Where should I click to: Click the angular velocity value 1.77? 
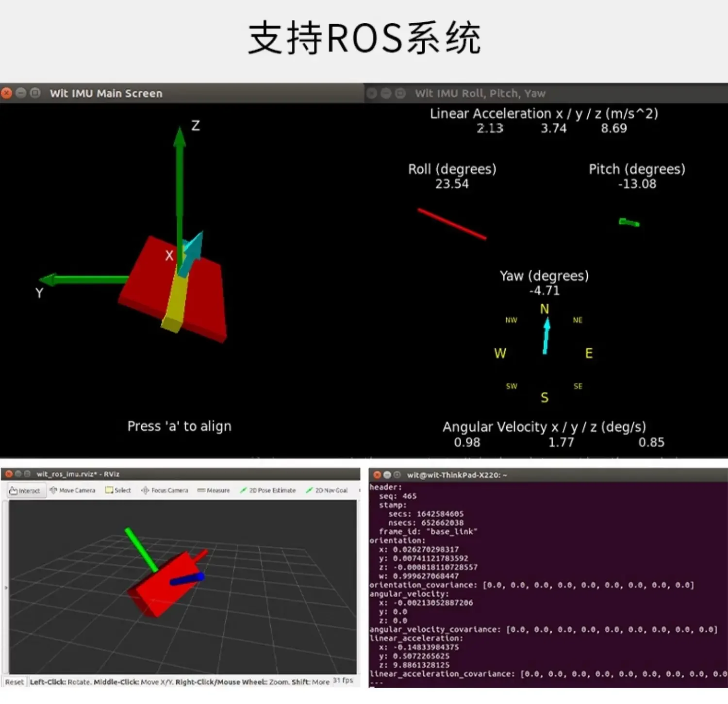[561, 442]
